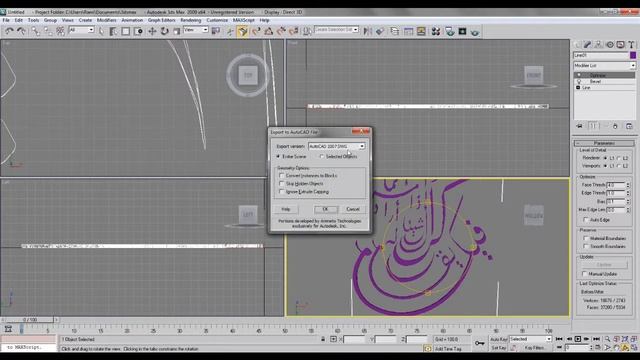Select Line in the modifier stack
The height and width of the screenshot is (360, 640).
tap(587, 88)
